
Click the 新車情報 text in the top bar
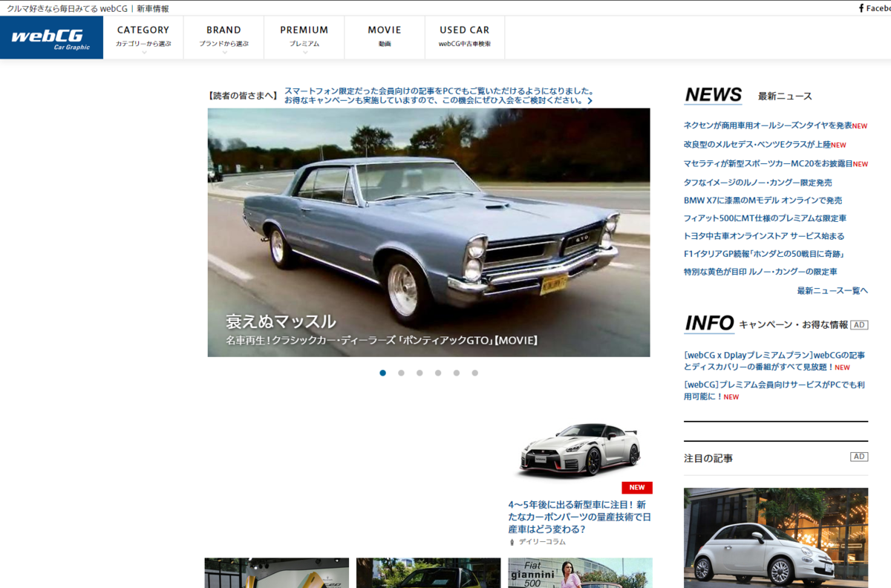click(153, 9)
